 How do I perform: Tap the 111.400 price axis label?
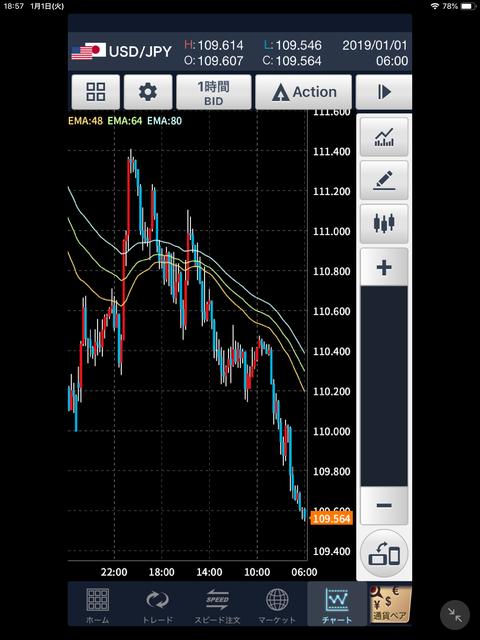(332, 152)
